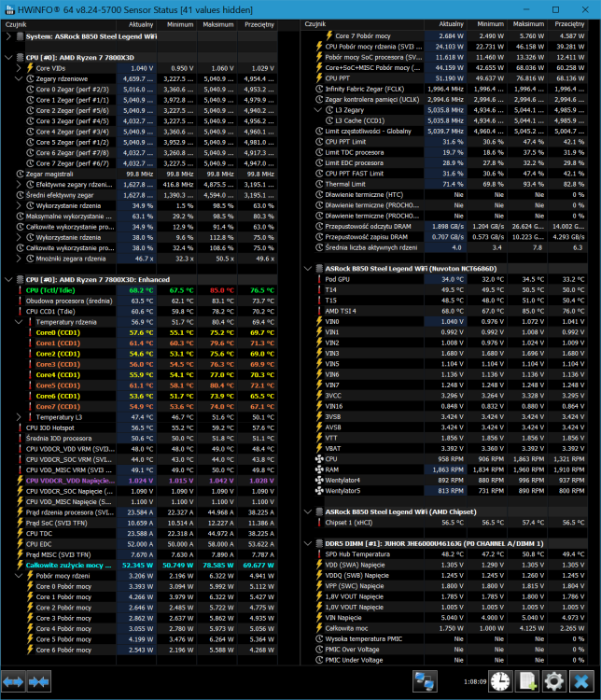This screenshot has height=700, width=601.
Task: Collapse the Temperatury rdzenia group
Action: [x=19, y=322]
